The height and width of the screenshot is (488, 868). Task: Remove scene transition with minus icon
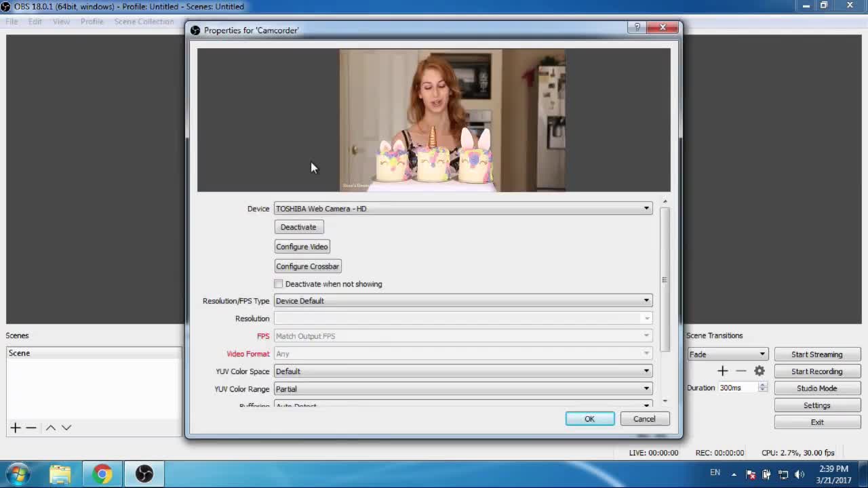tap(741, 371)
